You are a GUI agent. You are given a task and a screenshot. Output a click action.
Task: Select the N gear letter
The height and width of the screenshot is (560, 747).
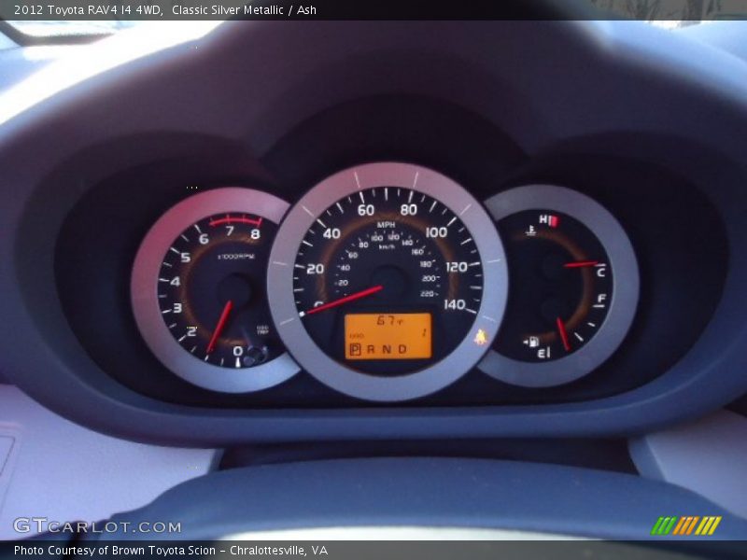click(386, 349)
